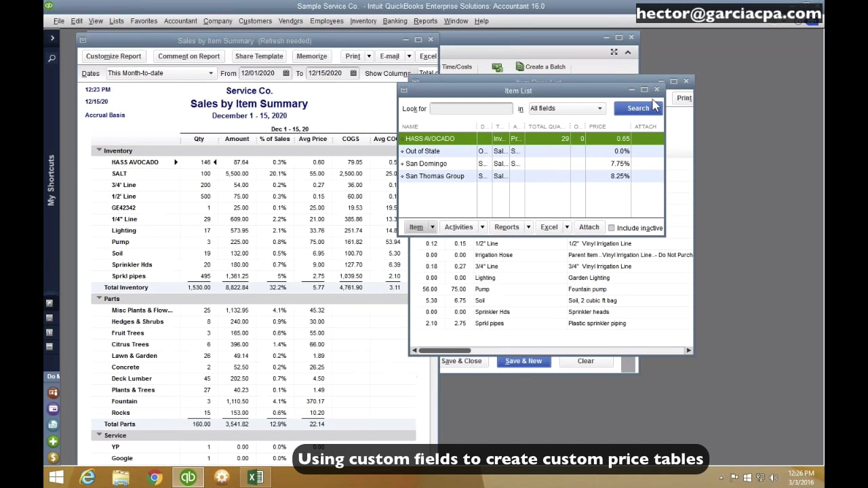Click the horizontal scrollbar thumb below item table
Viewport: 868px width, 488px height.
[x=445, y=350]
